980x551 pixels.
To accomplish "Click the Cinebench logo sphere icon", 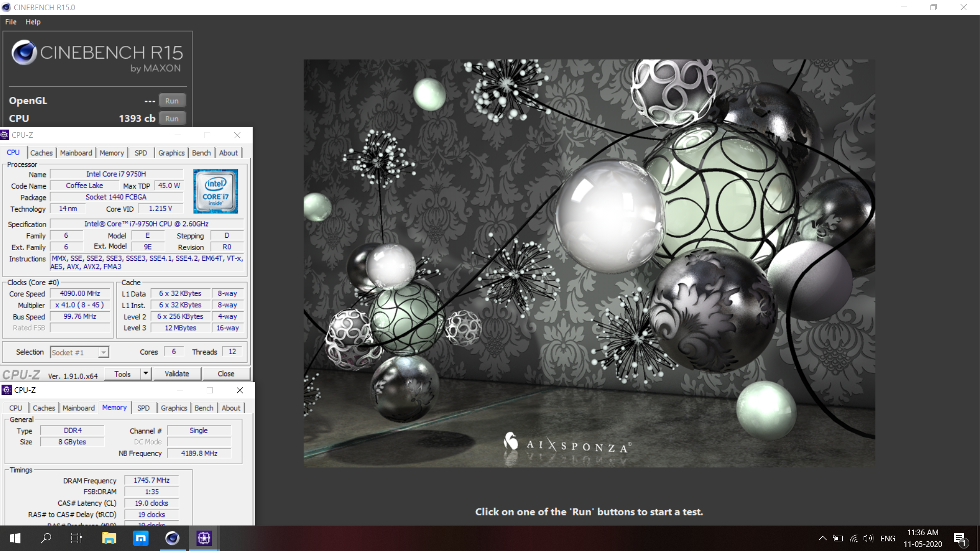I will [x=24, y=53].
